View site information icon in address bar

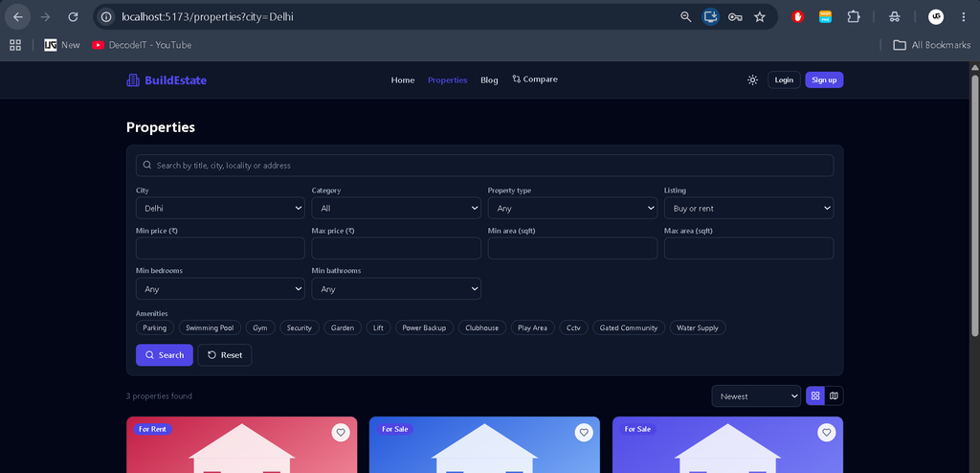point(107,17)
